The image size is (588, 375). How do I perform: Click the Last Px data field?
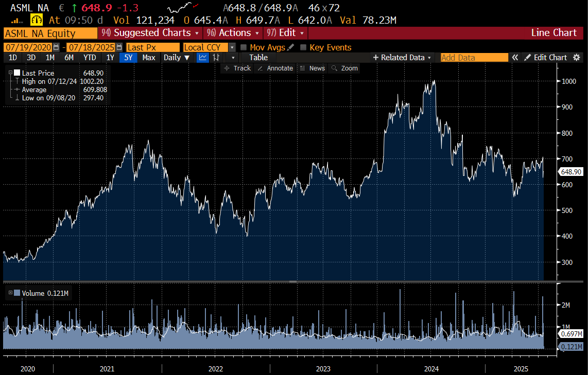click(x=153, y=47)
